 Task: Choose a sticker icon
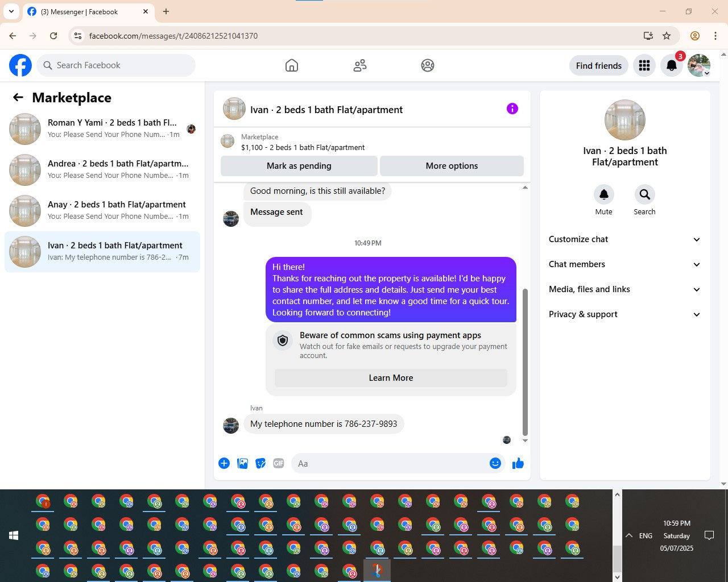tap(260, 463)
